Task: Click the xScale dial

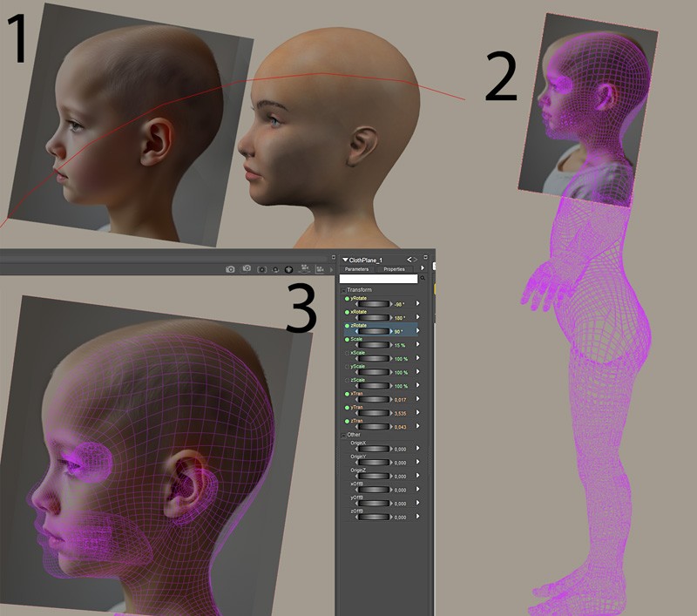Action: coord(374,359)
